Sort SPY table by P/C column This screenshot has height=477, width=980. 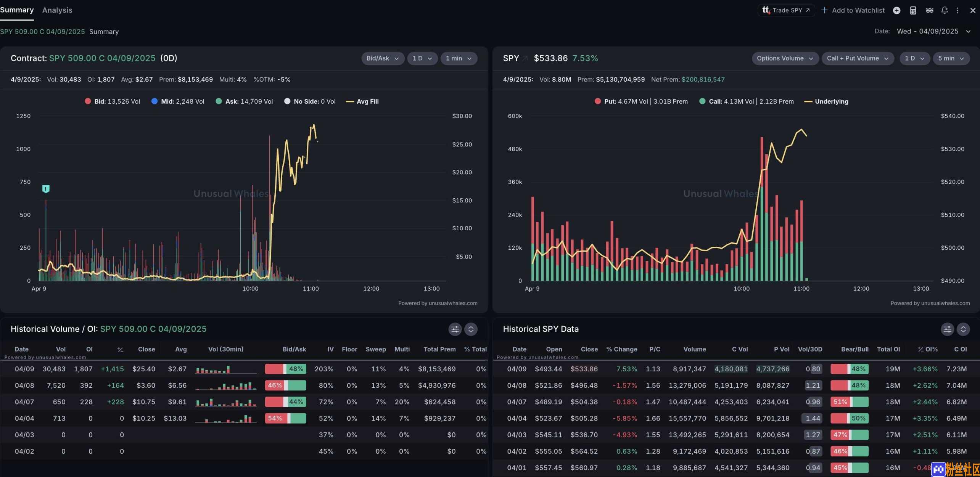click(655, 349)
